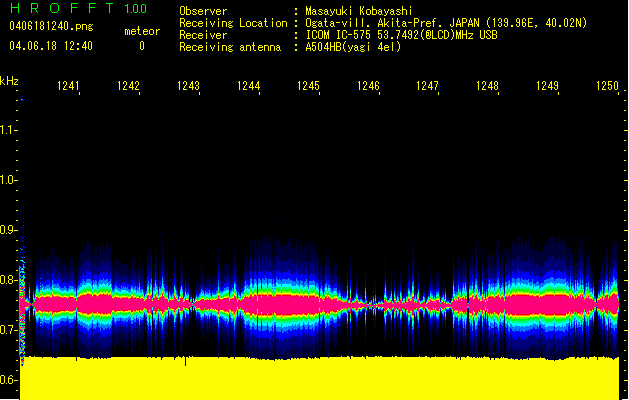629x400 pixels.
Task: Click the yellow band at spectrogram bottom
Action: pyautogui.click(x=320, y=378)
